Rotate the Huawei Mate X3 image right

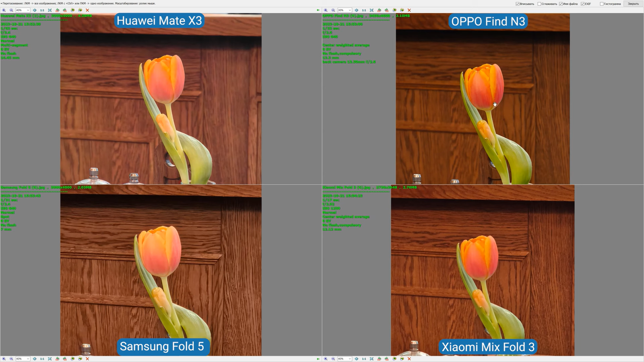(65, 10)
